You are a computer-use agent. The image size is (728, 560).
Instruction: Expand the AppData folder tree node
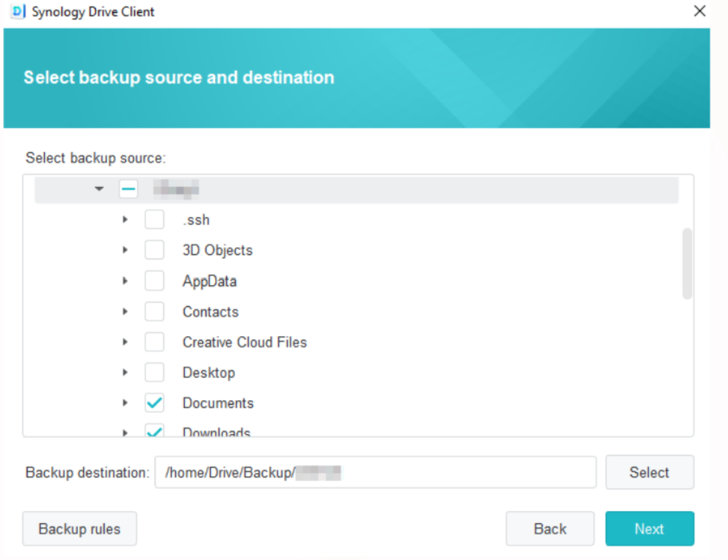[125, 281]
